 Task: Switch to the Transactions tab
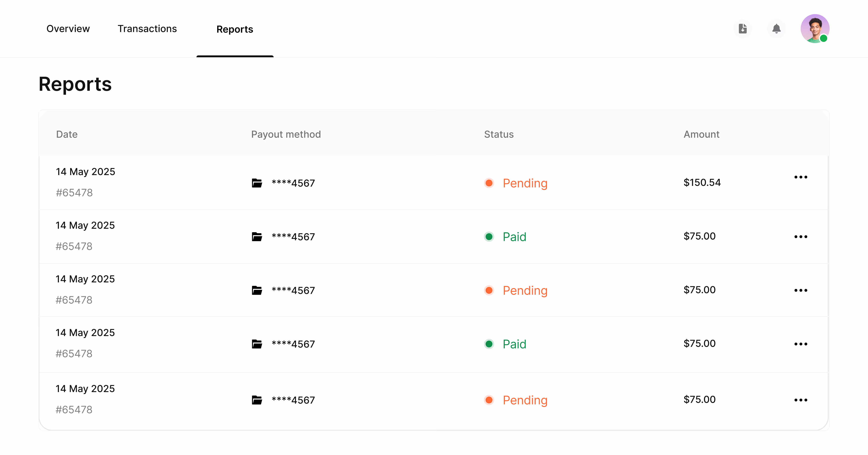pos(147,29)
